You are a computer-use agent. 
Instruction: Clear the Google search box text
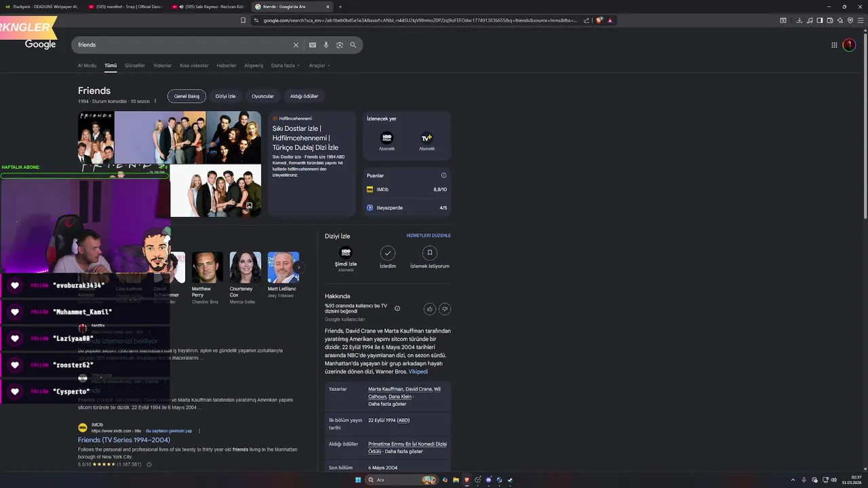point(296,45)
